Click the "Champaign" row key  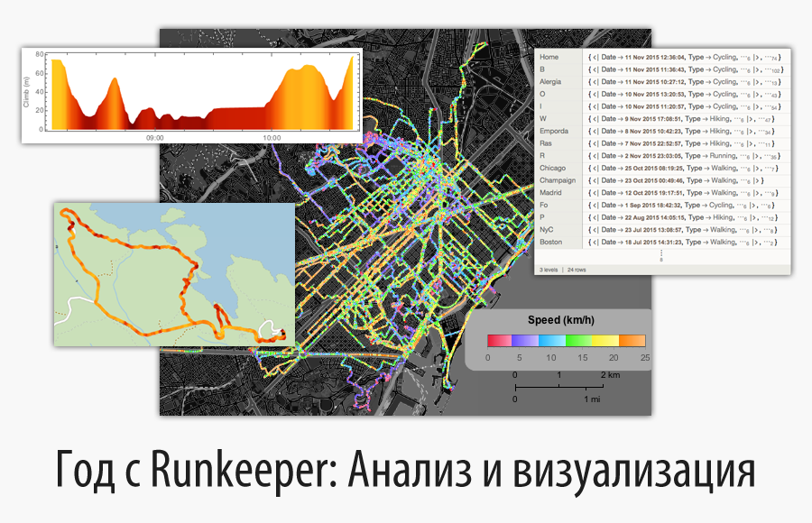click(x=558, y=180)
